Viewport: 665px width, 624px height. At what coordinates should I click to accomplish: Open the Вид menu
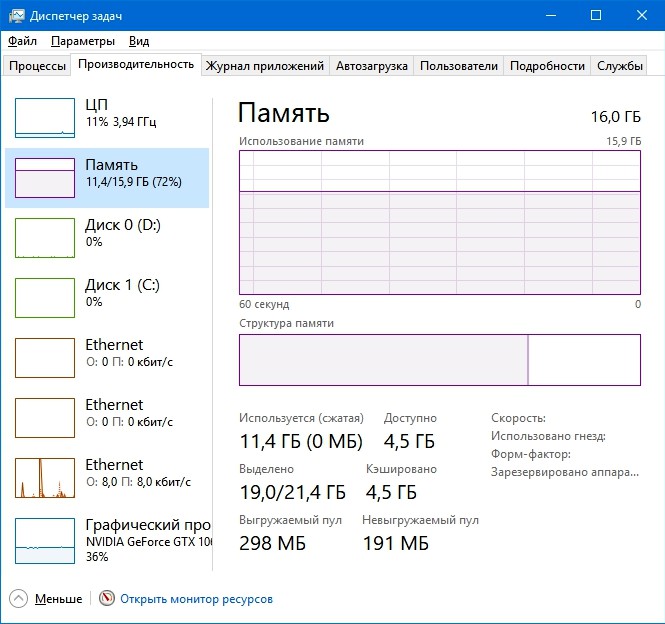pos(139,41)
